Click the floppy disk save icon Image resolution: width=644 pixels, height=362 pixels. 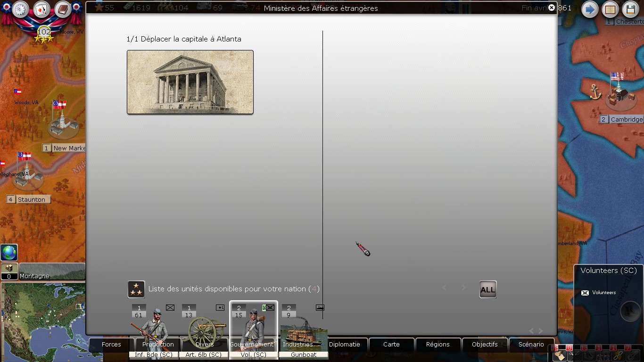(x=631, y=9)
